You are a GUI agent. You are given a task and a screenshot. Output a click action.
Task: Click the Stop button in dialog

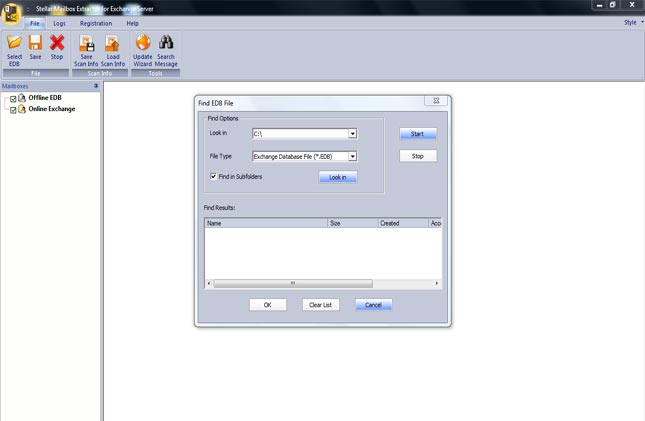(x=418, y=156)
